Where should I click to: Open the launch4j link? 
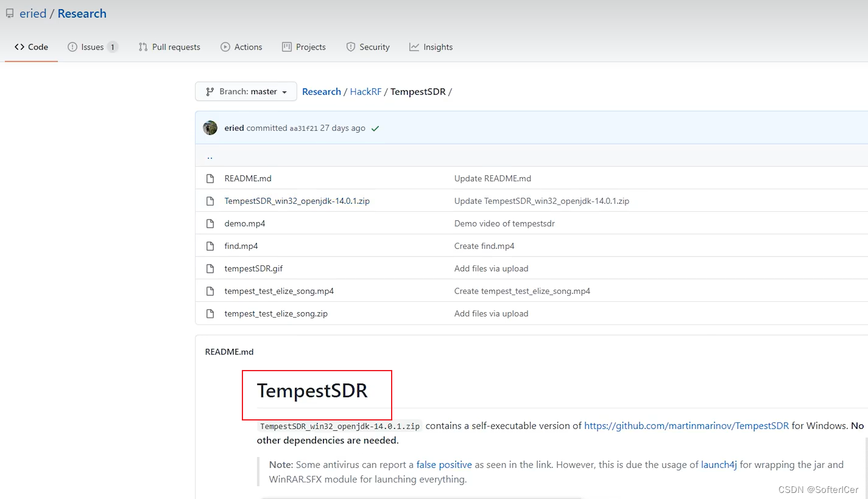click(x=719, y=464)
